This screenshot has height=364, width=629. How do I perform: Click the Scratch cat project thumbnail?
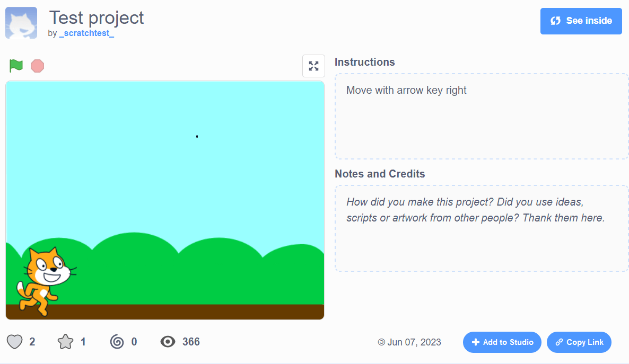coord(21,21)
